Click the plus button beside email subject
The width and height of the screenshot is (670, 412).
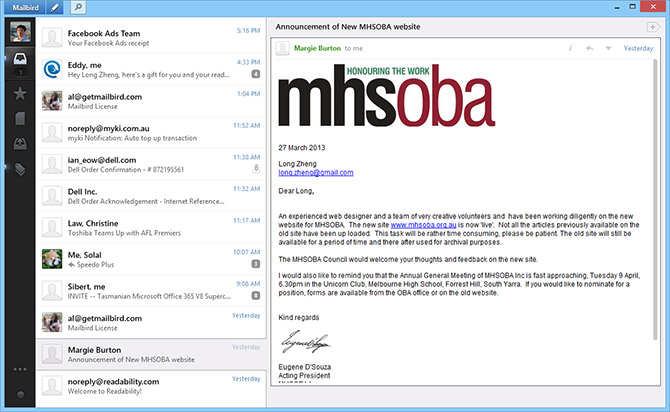pyautogui.click(x=652, y=27)
